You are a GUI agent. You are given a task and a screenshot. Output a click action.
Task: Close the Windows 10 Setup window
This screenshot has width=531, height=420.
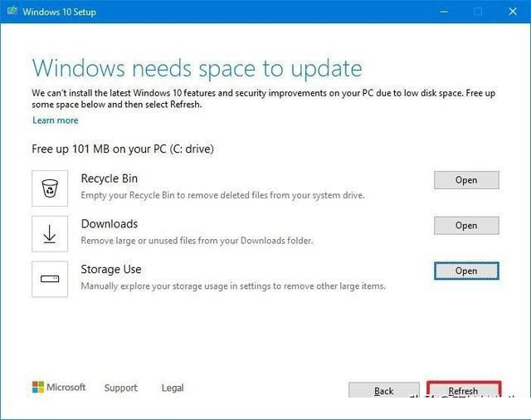pos(513,12)
